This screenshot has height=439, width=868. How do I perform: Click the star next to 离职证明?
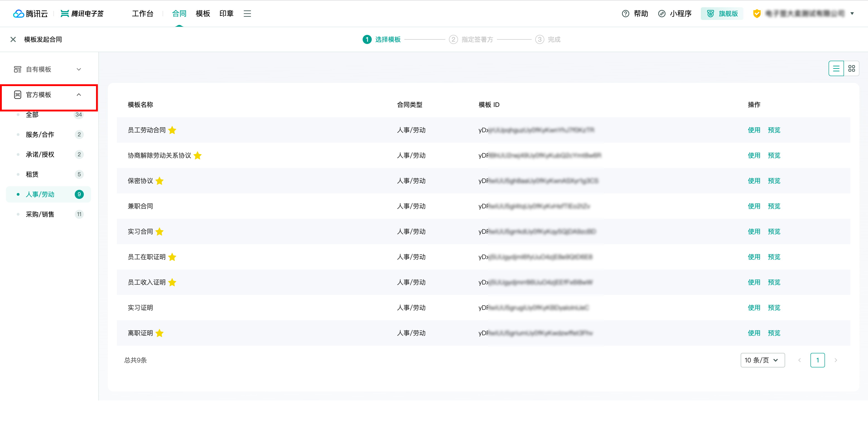click(159, 333)
